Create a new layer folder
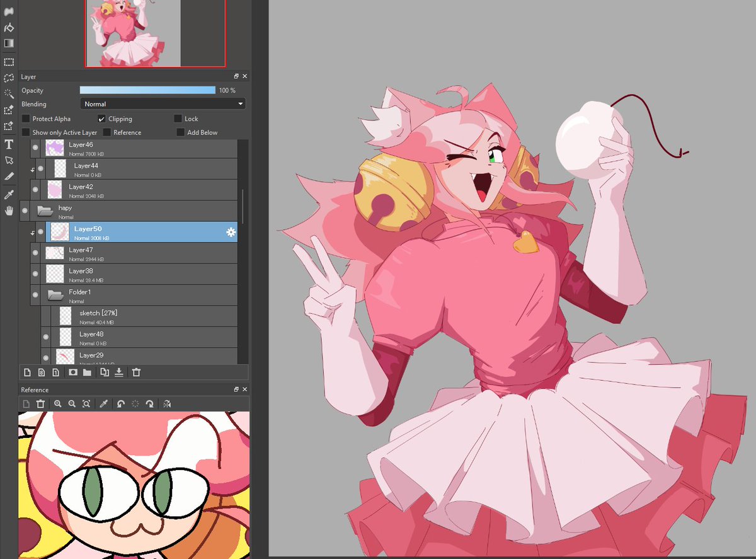This screenshot has width=756, height=559. 88,372
